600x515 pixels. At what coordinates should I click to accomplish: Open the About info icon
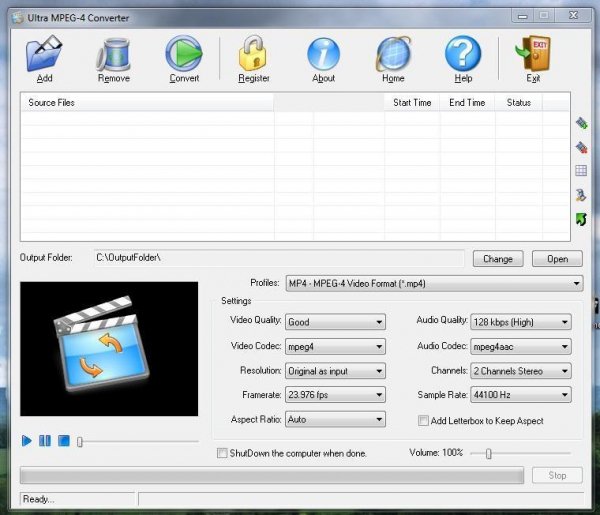pos(323,54)
